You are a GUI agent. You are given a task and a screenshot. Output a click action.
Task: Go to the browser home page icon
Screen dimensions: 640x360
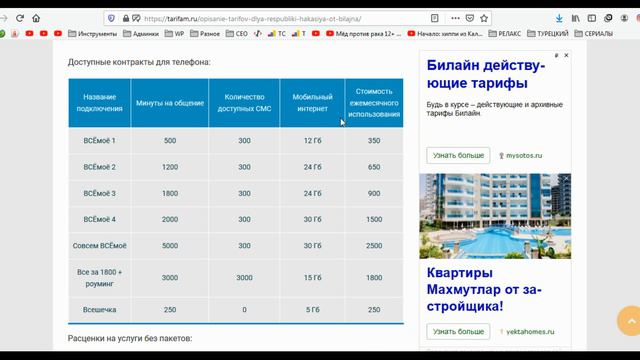point(36,18)
